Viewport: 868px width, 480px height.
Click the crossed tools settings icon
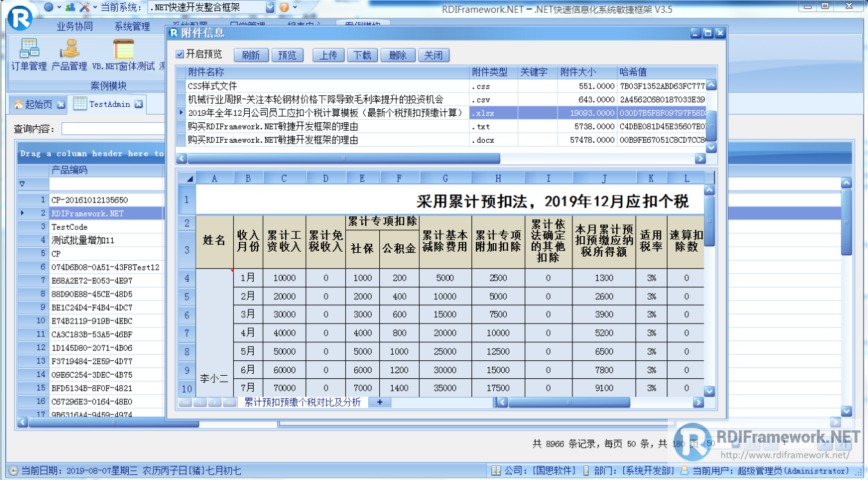click(x=84, y=7)
